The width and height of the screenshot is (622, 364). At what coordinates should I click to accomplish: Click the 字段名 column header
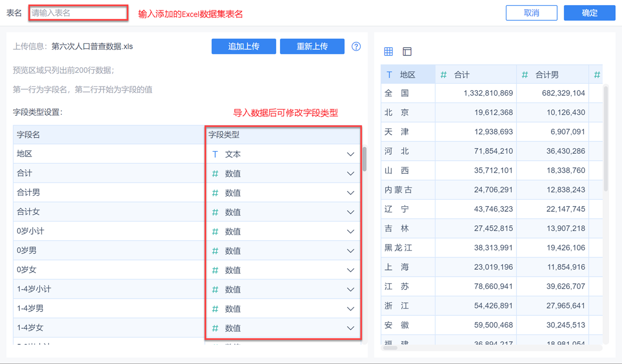click(x=109, y=135)
